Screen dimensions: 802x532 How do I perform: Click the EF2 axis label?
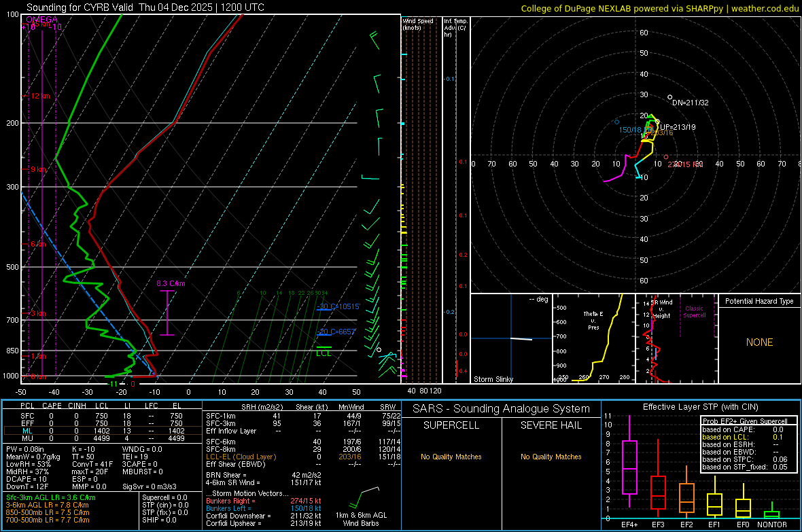(686, 525)
